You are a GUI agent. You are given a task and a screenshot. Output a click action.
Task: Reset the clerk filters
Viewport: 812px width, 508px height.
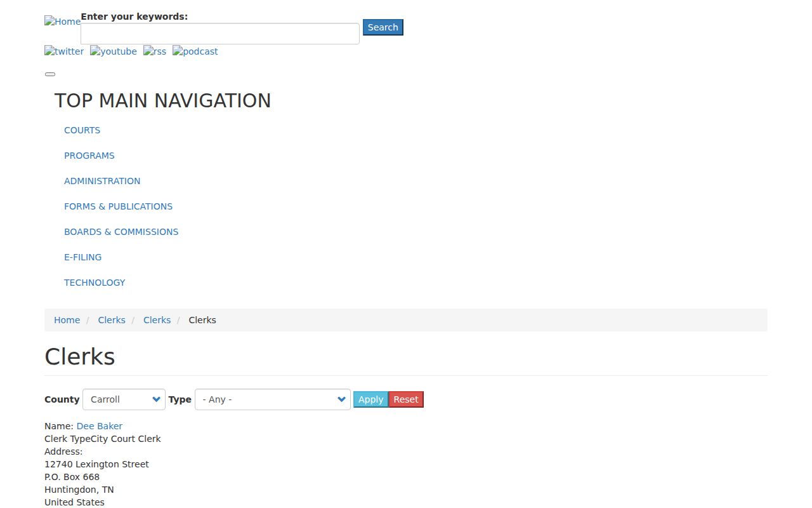[x=406, y=399]
